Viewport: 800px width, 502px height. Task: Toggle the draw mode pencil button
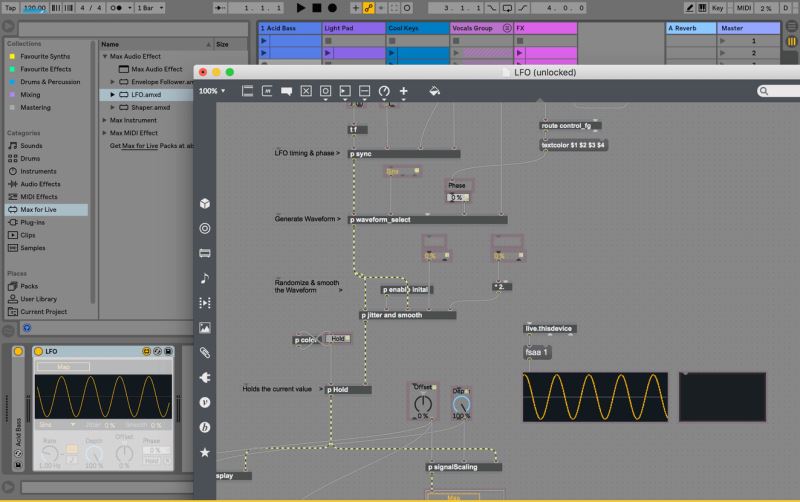pos(689,8)
